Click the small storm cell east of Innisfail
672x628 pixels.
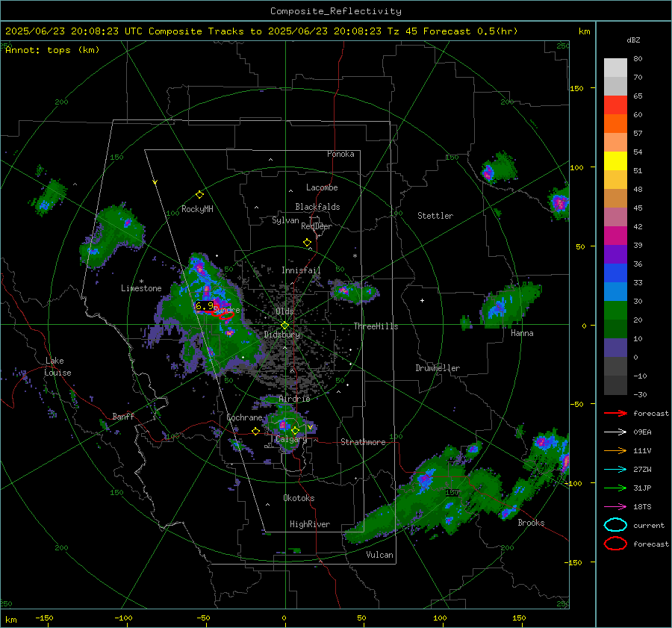(x=354, y=291)
